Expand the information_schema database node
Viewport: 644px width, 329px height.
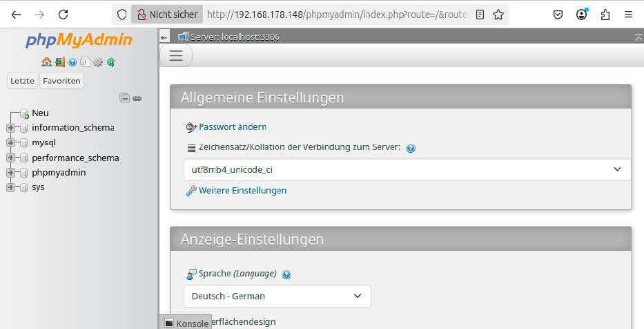pyautogui.click(x=10, y=128)
